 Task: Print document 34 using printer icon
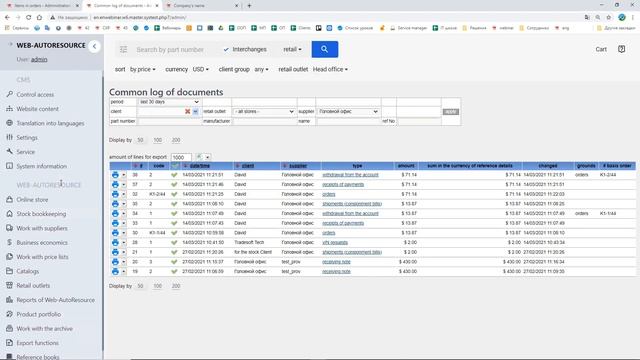115,213
